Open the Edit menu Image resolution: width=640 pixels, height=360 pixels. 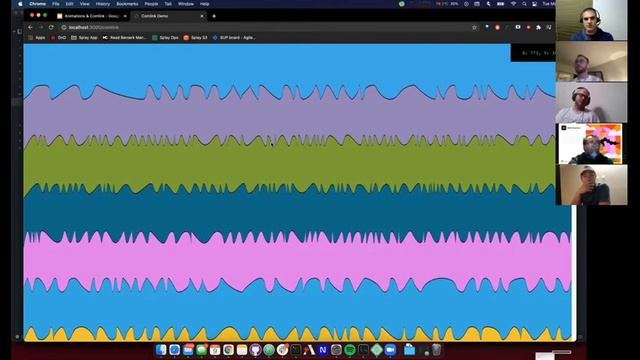pyautogui.click(x=69, y=4)
